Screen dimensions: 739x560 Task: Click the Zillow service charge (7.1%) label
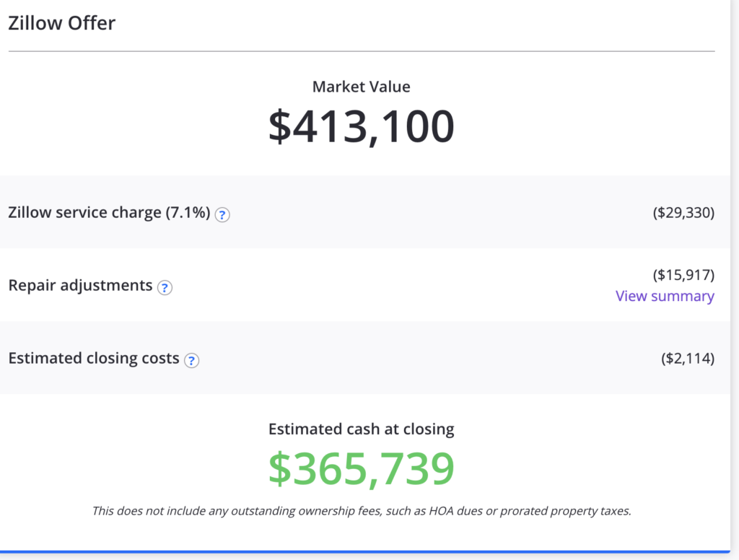click(x=110, y=213)
